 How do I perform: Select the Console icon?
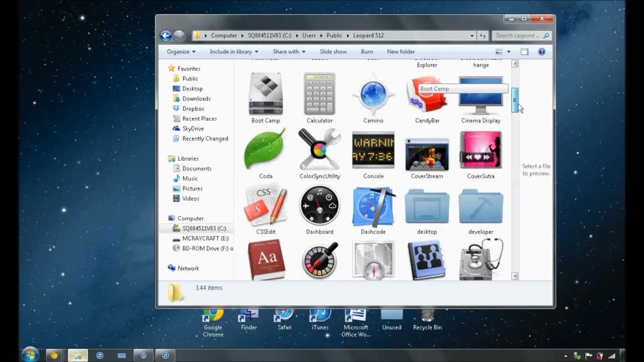(x=373, y=150)
